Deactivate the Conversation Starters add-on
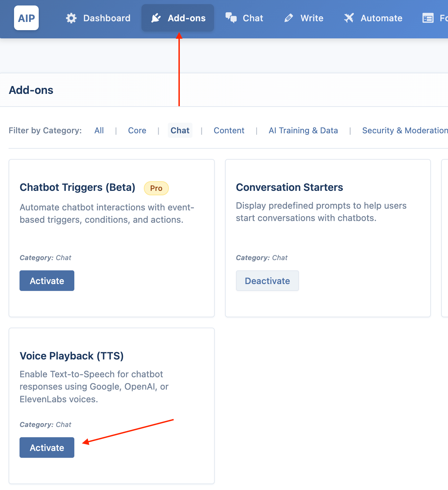This screenshot has height=490, width=448. point(267,281)
